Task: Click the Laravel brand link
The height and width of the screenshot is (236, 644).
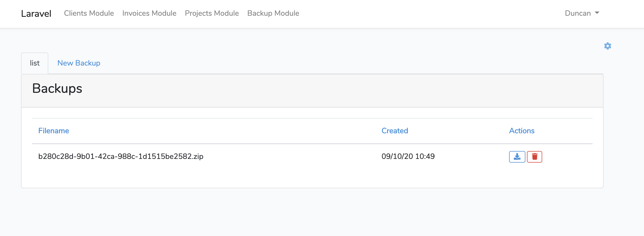Action: click(36, 14)
